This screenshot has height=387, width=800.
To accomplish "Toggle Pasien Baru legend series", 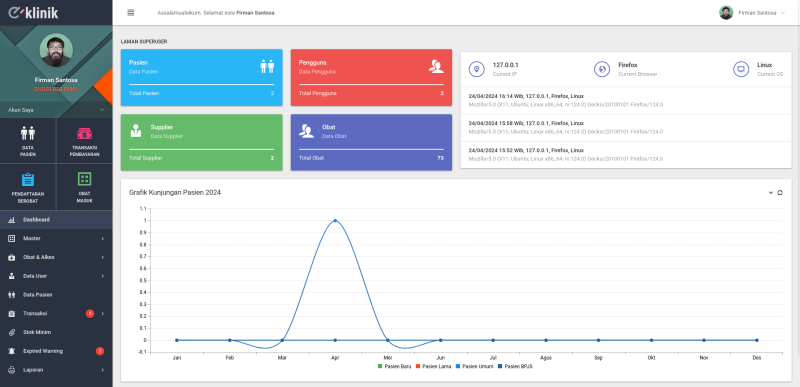I will coord(394,367).
